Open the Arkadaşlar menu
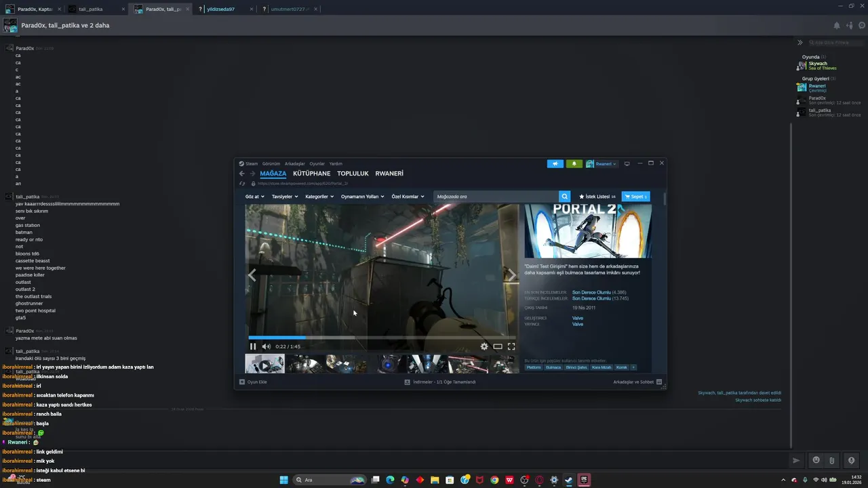 pos(295,163)
